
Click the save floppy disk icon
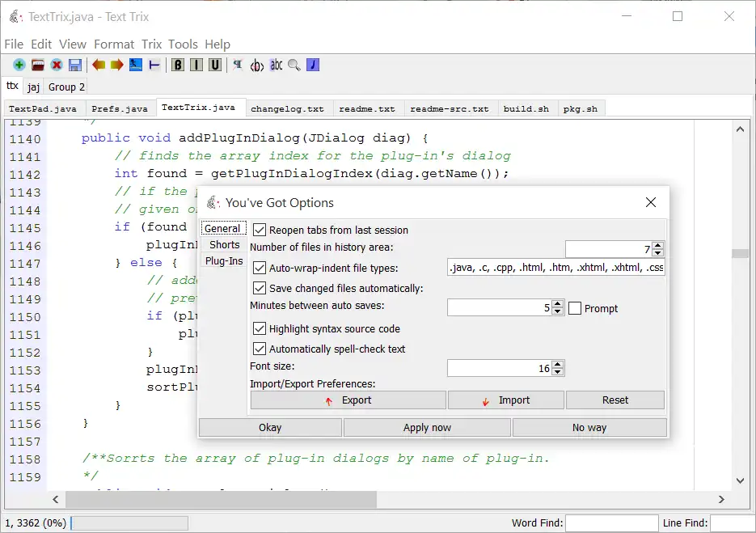(x=75, y=65)
